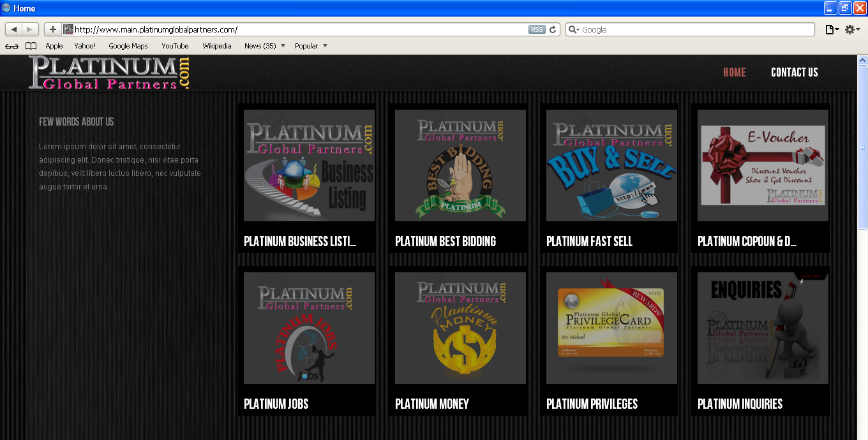The width and height of the screenshot is (868, 440).
Task: Open the Reading List glasses icon
Action: coord(11,46)
